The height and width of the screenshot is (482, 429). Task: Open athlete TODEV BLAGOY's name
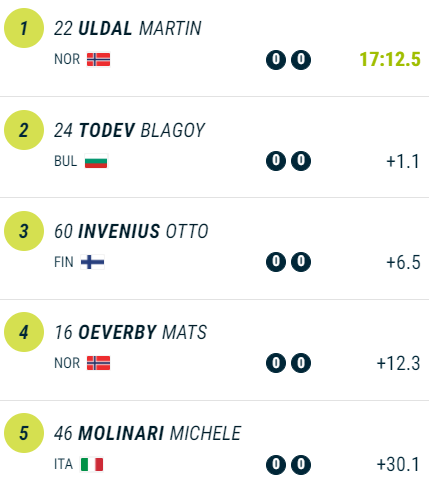[142, 130]
